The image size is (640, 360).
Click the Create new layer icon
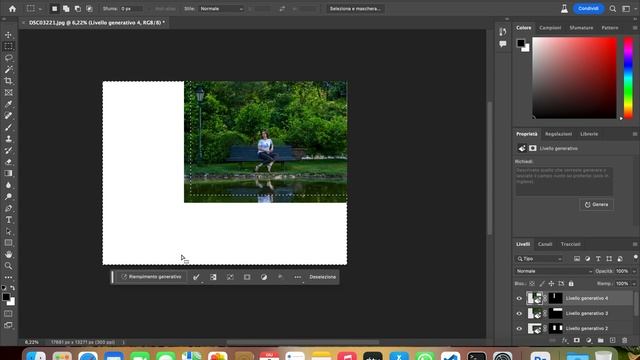pos(612,340)
